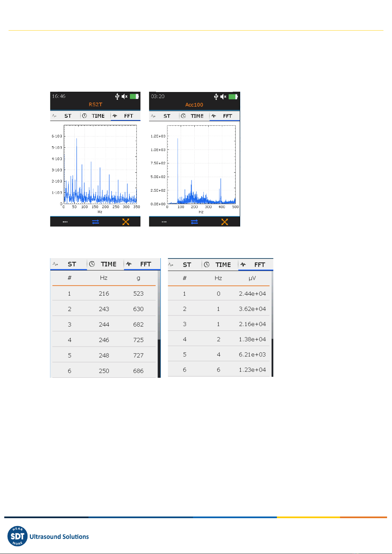Click the muted speaker icon in the Acc100 status bar
Image resolution: width=392 pixels, height=554 pixels.
coord(223,96)
